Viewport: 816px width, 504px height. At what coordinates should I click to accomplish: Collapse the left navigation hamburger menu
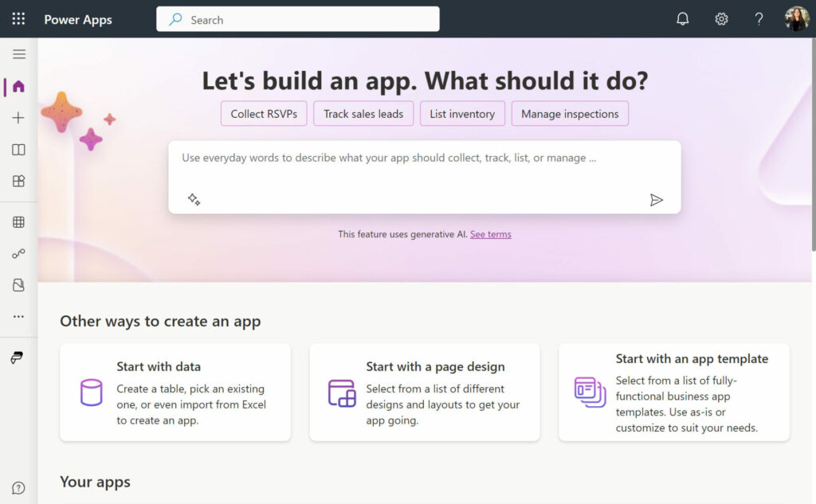[19, 54]
